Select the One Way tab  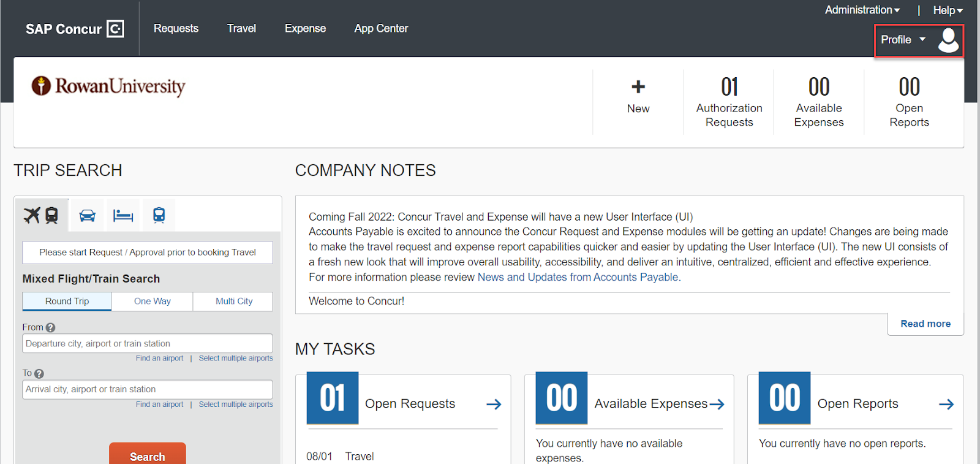click(153, 301)
